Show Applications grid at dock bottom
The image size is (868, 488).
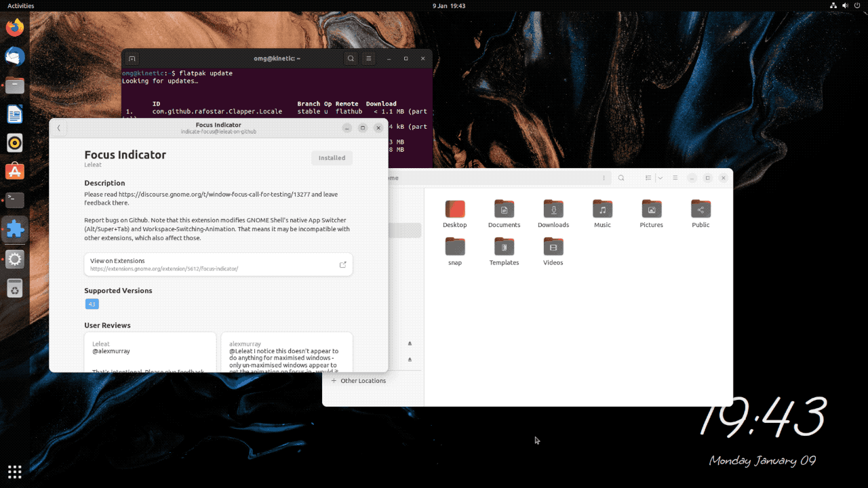coord(15,472)
